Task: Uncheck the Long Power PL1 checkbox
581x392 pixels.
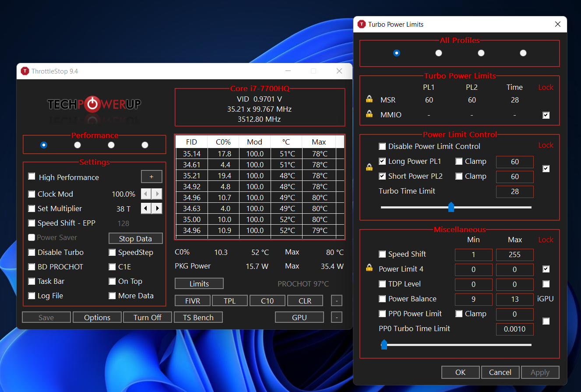Action: coord(382,161)
